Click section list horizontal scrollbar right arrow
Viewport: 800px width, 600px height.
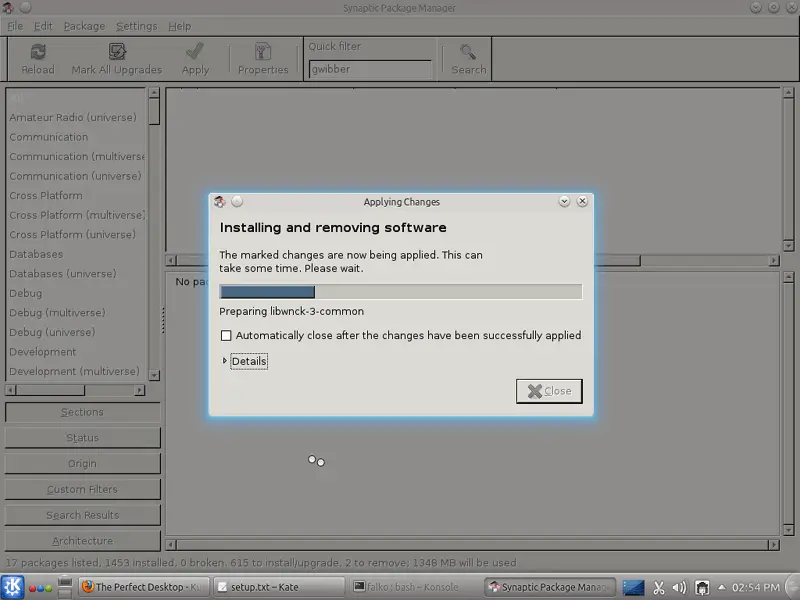coord(139,390)
